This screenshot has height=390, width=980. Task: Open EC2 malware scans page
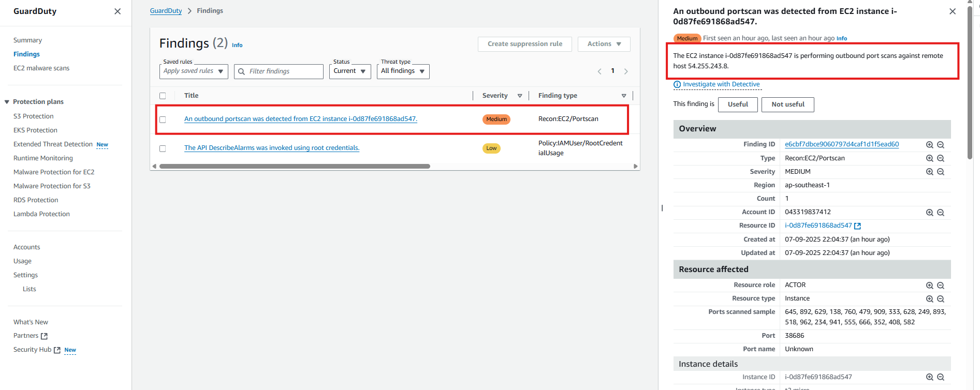coord(41,68)
